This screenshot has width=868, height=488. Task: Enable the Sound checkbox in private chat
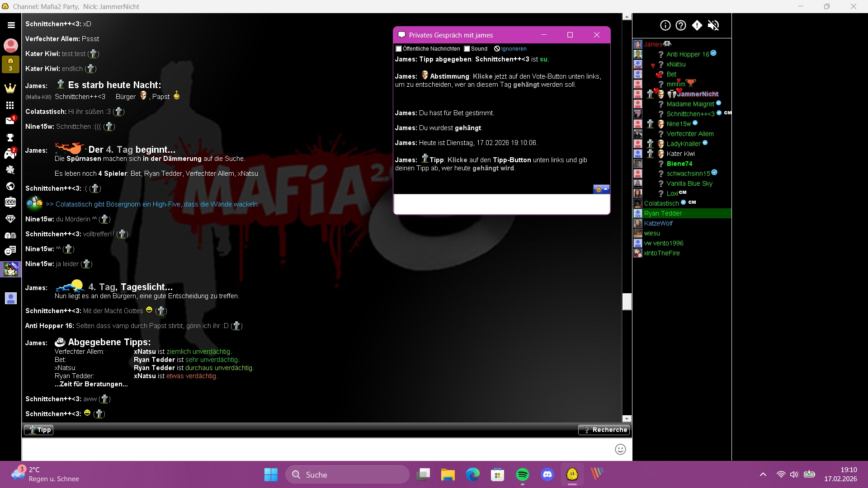point(467,49)
